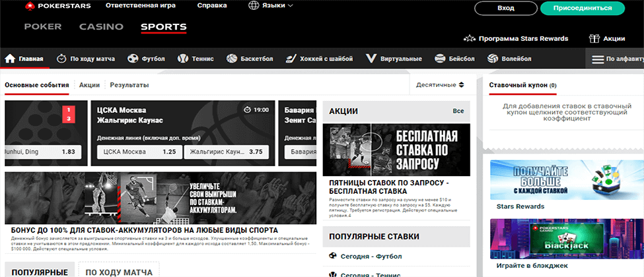Open the Справка help link
Screen dimensions: 644x277
212,6
